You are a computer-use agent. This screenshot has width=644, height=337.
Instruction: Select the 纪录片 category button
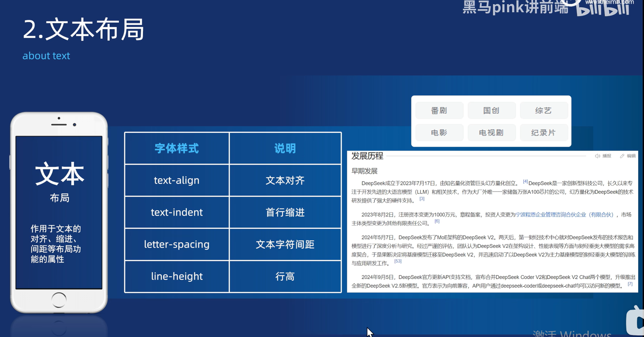coord(543,132)
